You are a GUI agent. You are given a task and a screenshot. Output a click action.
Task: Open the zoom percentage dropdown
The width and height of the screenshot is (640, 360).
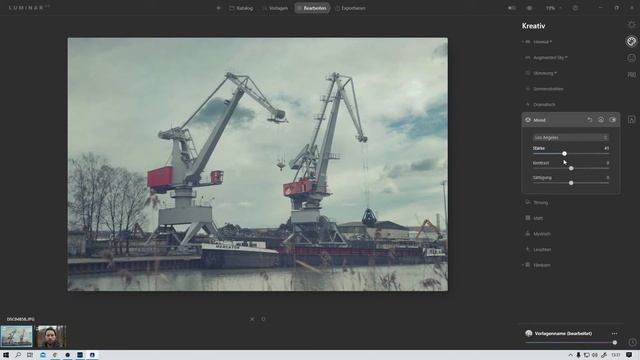coord(553,8)
